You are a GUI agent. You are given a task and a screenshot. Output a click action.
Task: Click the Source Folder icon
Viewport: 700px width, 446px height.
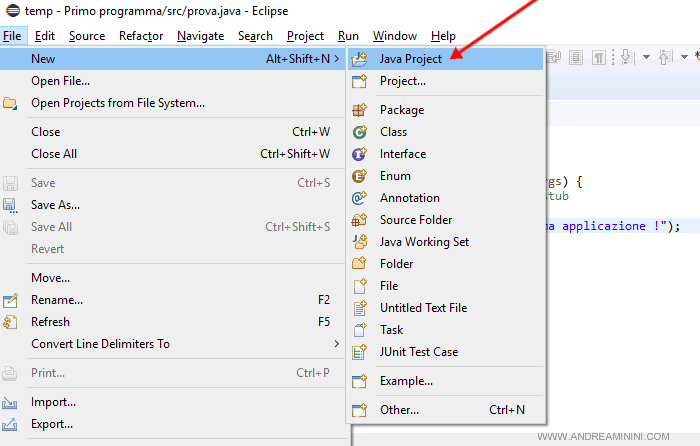tap(360, 220)
